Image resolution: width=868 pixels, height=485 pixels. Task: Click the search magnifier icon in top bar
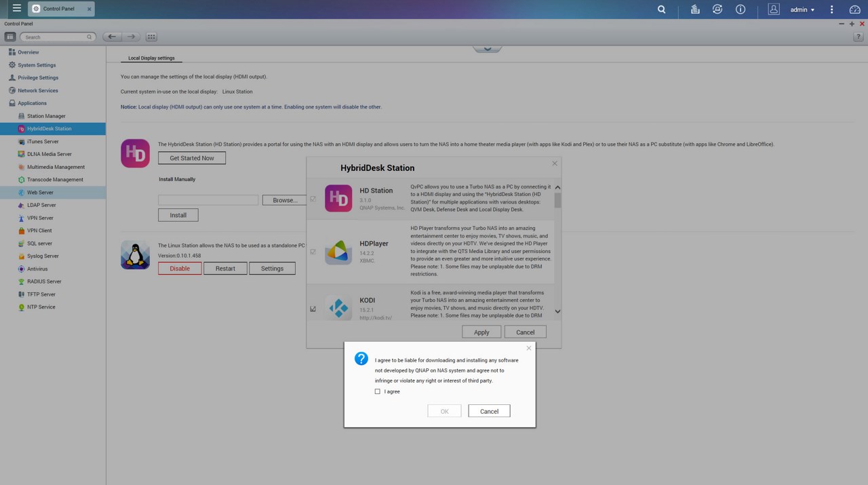pos(661,9)
